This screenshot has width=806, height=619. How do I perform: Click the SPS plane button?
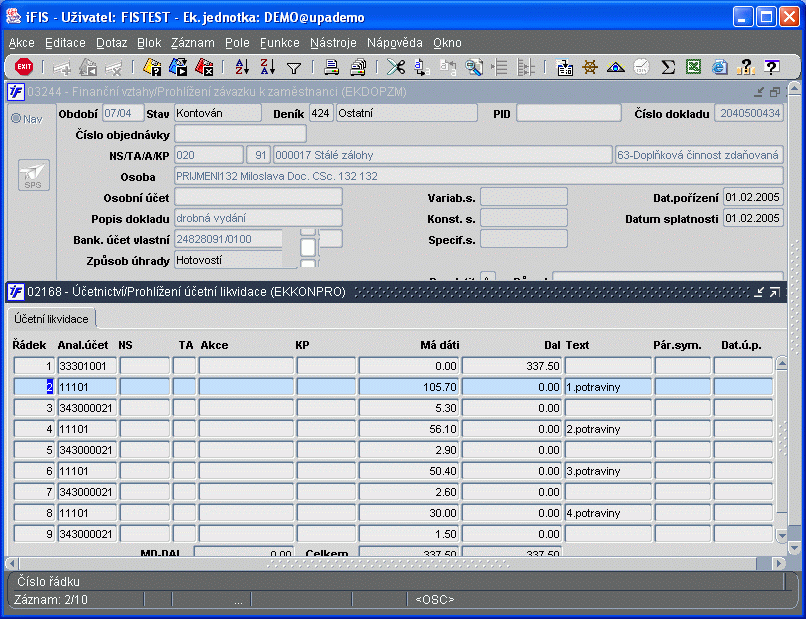[33, 174]
